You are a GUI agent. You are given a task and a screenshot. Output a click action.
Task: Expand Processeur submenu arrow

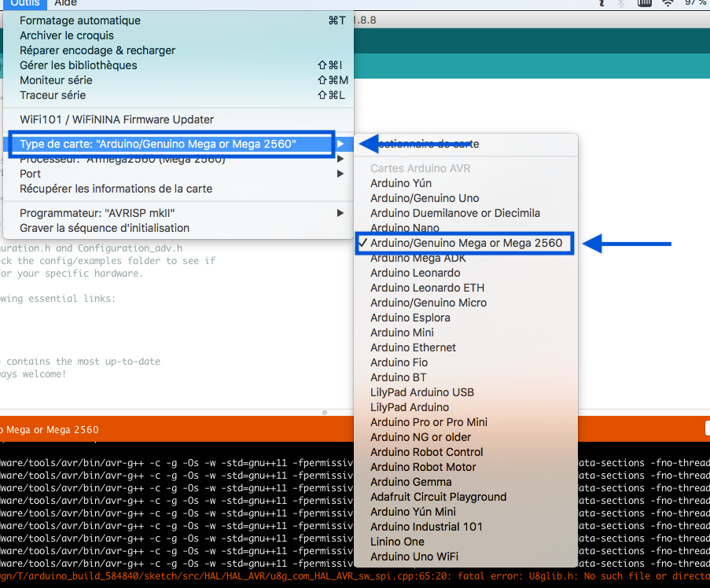pyautogui.click(x=340, y=159)
